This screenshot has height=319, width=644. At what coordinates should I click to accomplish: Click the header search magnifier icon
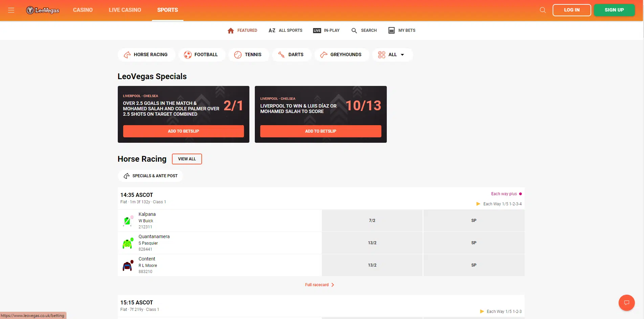pyautogui.click(x=543, y=10)
